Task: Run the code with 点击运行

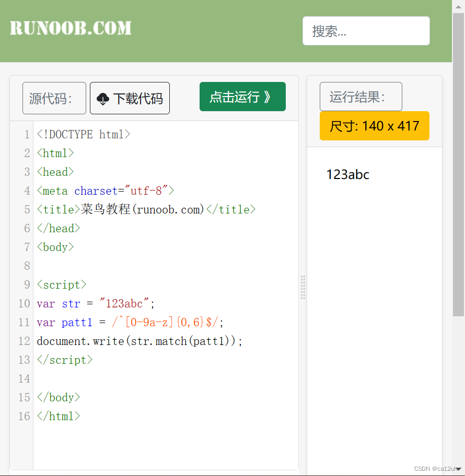Action: pos(242,97)
